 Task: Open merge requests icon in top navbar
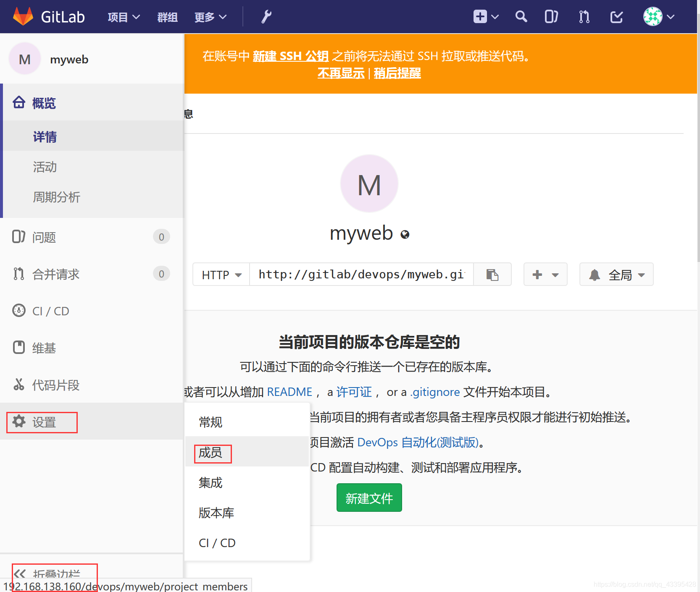584,17
